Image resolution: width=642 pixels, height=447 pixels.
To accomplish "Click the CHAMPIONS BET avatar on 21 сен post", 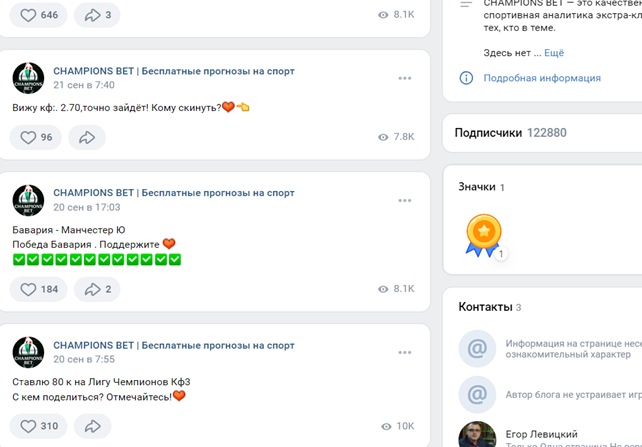I will pyautogui.click(x=28, y=78).
